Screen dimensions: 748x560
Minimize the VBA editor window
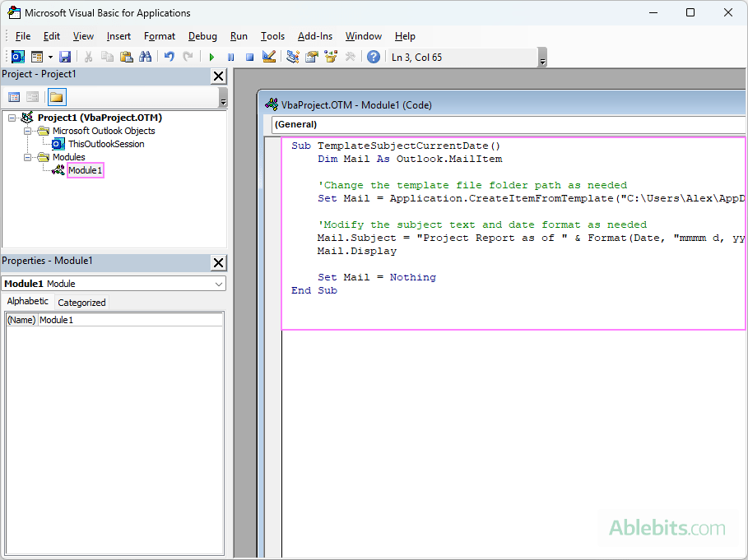[x=653, y=13]
